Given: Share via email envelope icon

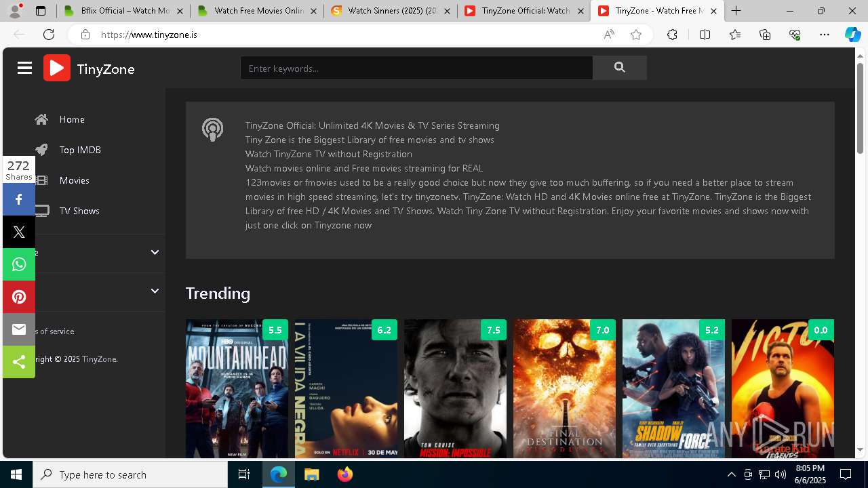Looking at the screenshot, I should [19, 329].
